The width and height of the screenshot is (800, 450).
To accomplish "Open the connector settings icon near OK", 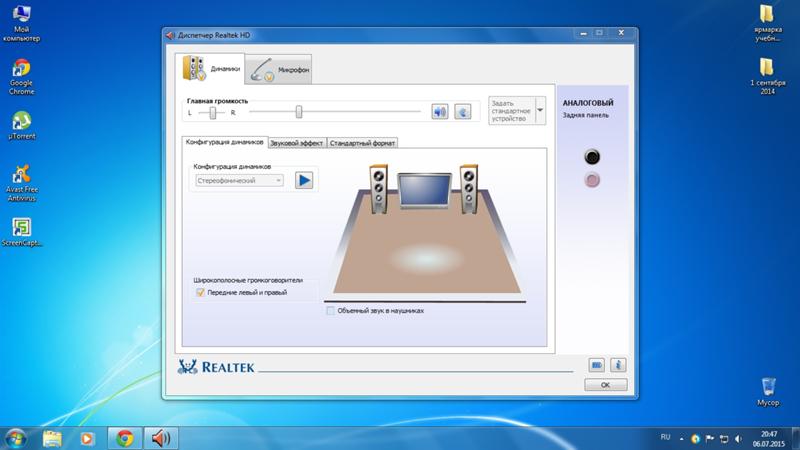I will (596, 365).
